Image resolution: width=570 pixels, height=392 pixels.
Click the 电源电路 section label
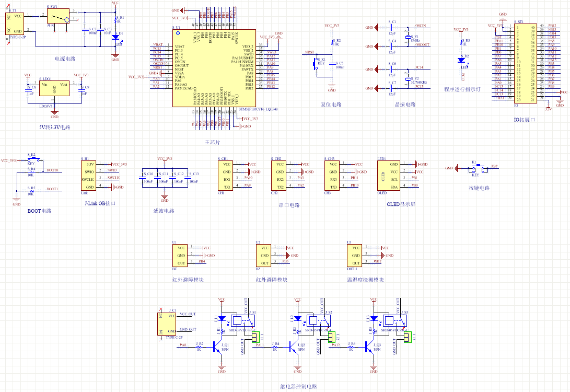[65, 59]
